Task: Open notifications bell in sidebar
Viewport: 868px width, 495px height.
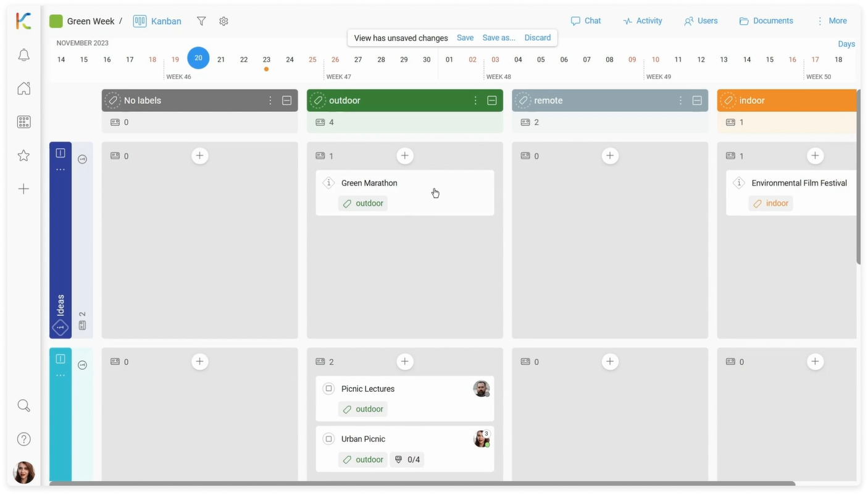Action: pyautogui.click(x=23, y=56)
